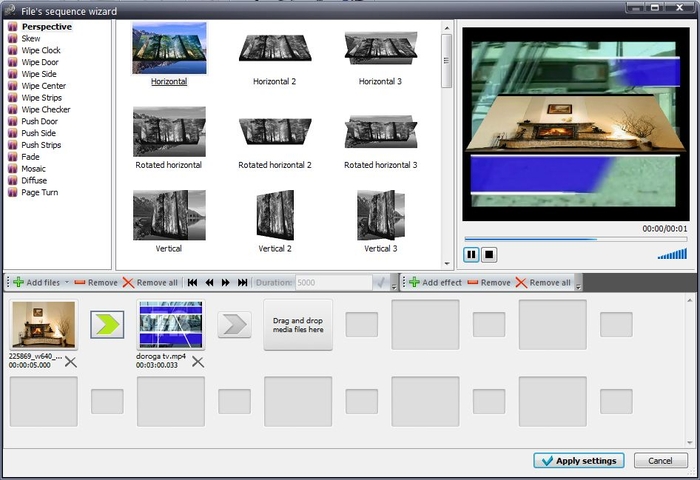Adjust the preview volume level indicator

[x=672, y=254]
